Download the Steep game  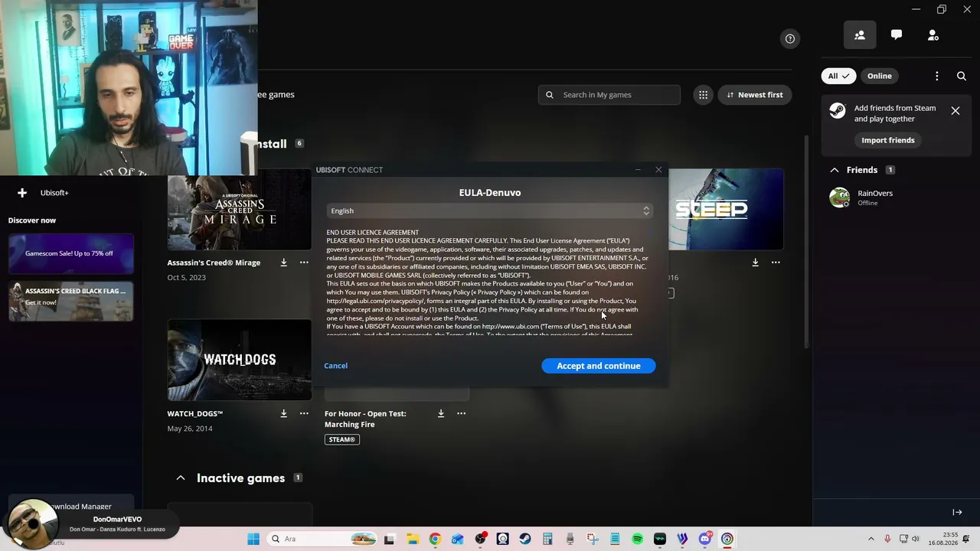click(x=755, y=262)
